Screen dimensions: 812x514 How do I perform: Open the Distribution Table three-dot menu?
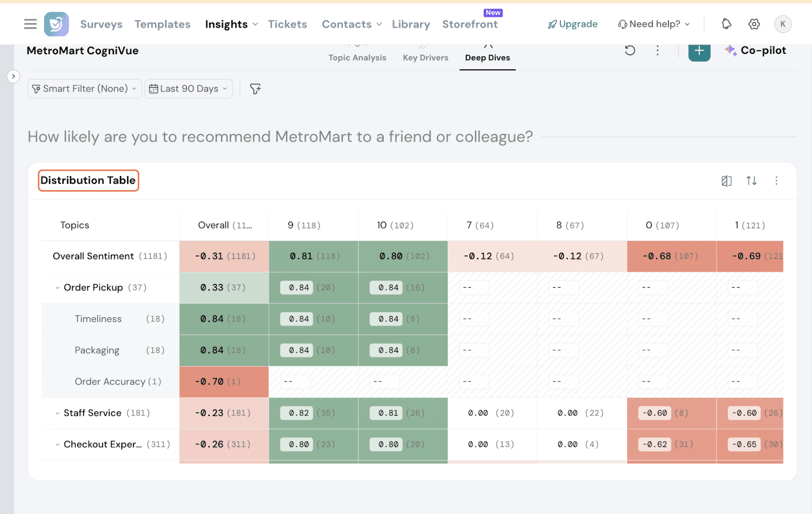776,181
